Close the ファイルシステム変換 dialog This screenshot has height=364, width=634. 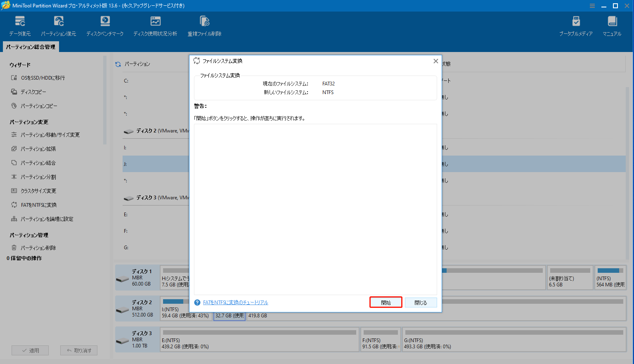(x=435, y=61)
